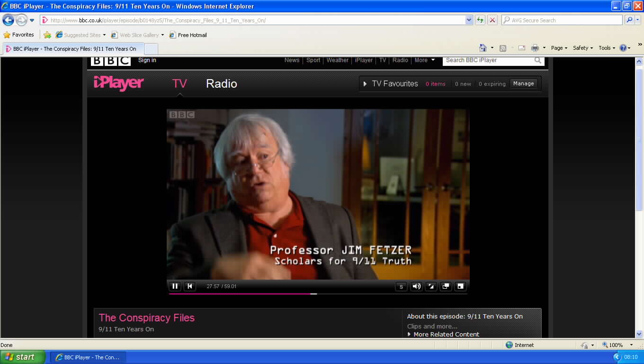The image size is (644, 364).
Task: Go back with the browser Back arrow
Action: 8,20
